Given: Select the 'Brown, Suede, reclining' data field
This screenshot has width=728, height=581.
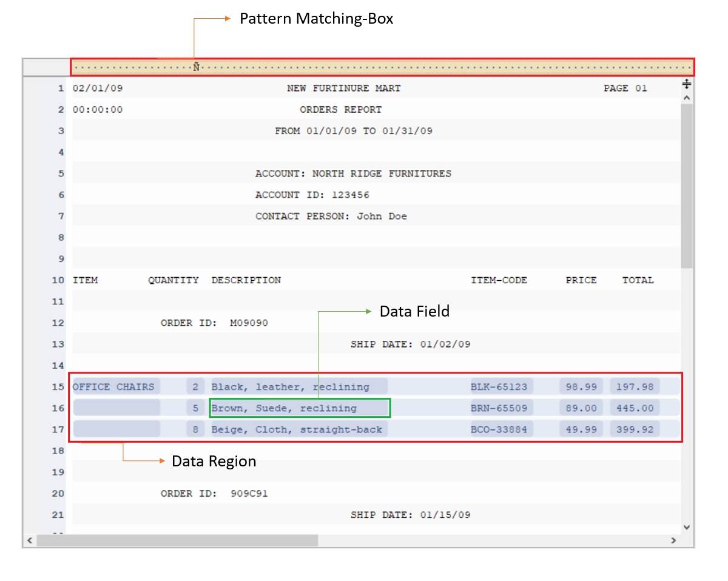Looking at the screenshot, I should coord(300,408).
